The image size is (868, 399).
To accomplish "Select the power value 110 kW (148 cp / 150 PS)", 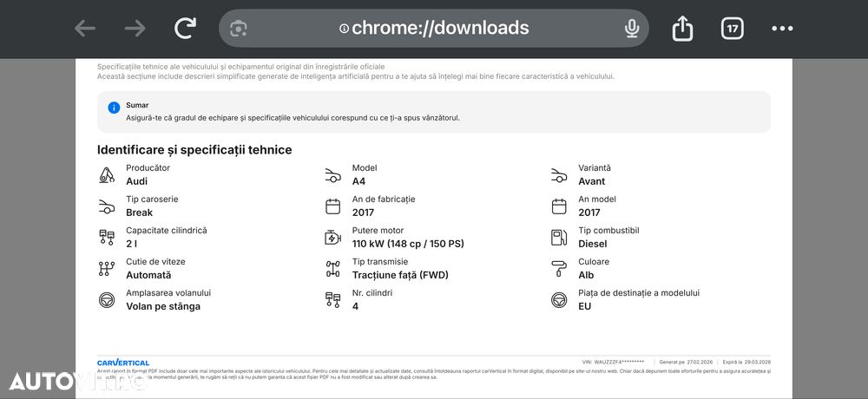I will click(408, 244).
